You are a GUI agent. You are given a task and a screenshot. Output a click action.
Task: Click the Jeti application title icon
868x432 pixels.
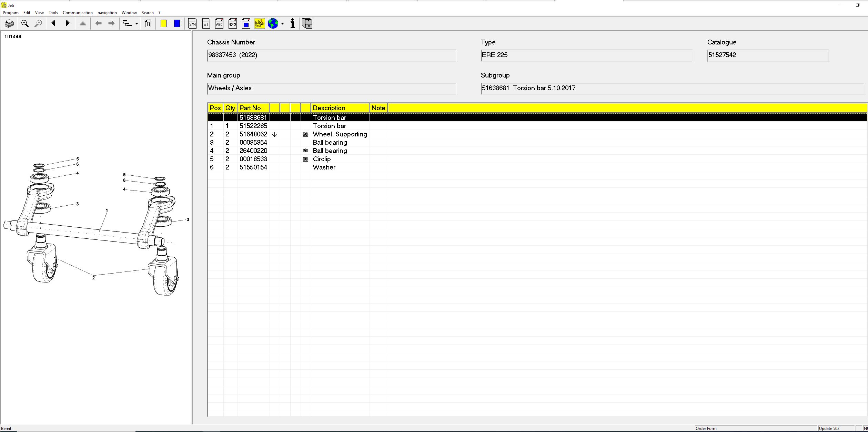click(4, 5)
